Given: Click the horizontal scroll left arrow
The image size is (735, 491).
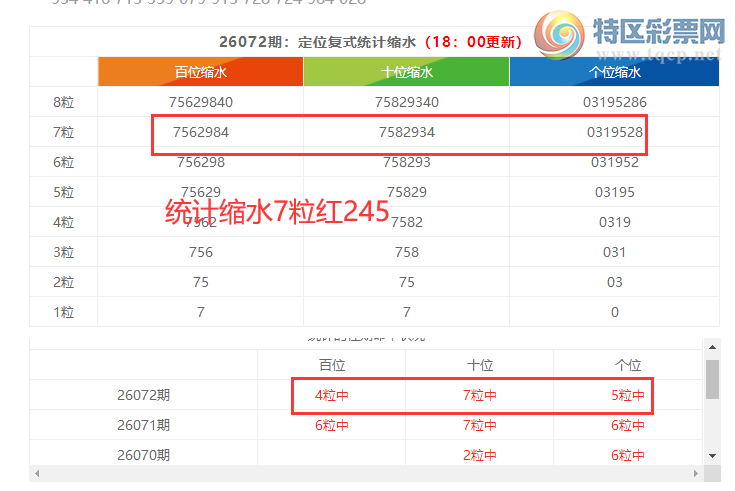Looking at the screenshot, I should pyautogui.click(x=36, y=472).
